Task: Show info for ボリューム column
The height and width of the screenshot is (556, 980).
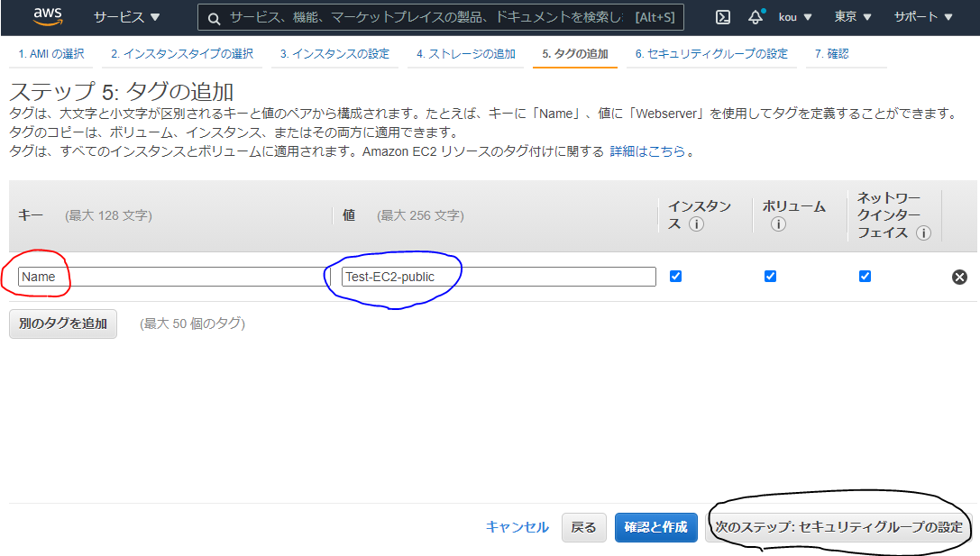Action: pyautogui.click(x=778, y=223)
